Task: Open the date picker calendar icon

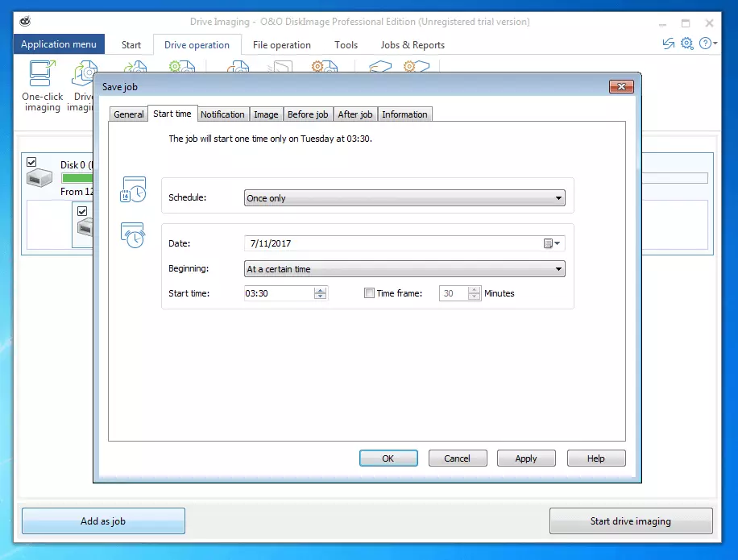Action: (549, 243)
